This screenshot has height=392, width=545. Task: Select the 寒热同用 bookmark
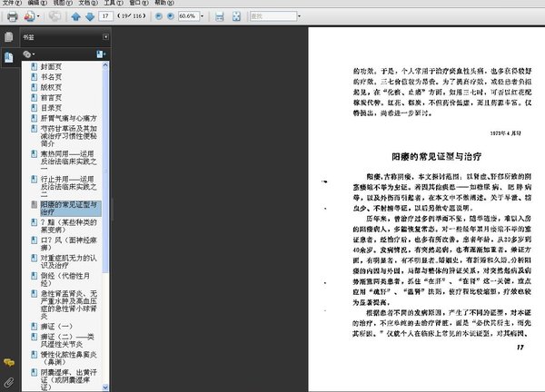pos(69,162)
